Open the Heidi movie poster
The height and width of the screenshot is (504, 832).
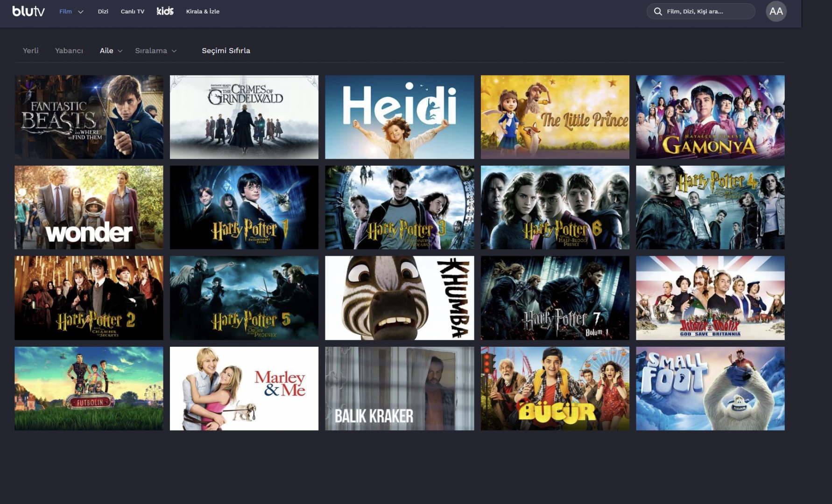(x=399, y=117)
